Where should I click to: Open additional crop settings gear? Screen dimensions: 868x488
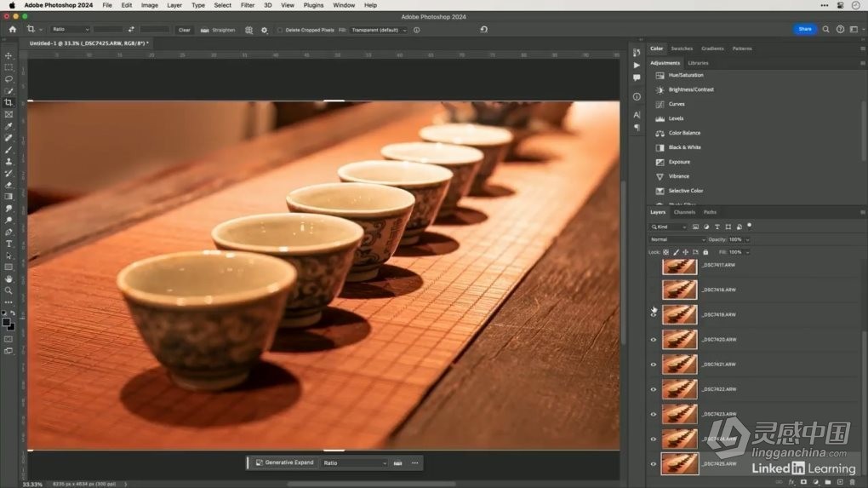(x=264, y=30)
